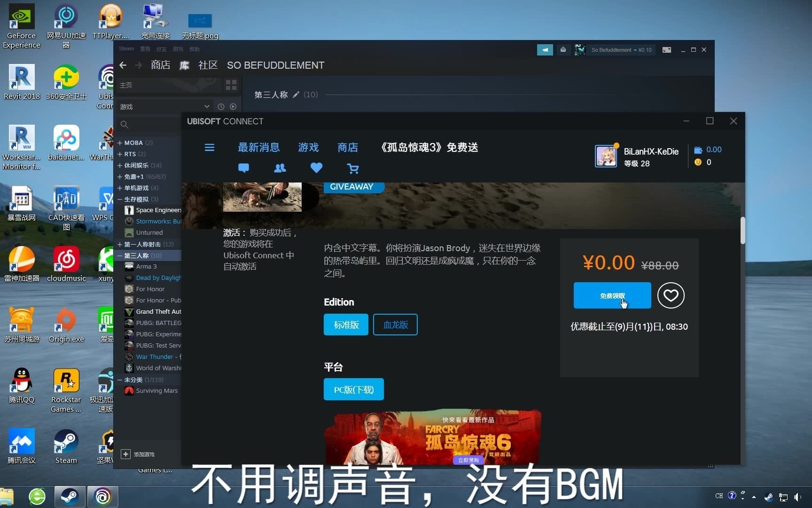Select the 标准版 edition
Image resolution: width=812 pixels, height=508 pixels.
pos(346,325)
